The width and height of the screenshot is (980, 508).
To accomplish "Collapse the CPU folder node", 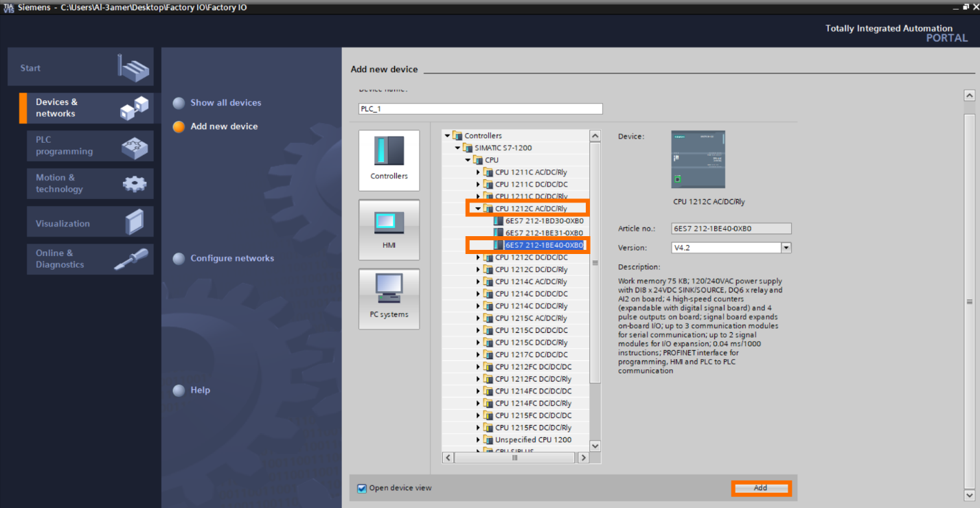I will click(468, 160).
